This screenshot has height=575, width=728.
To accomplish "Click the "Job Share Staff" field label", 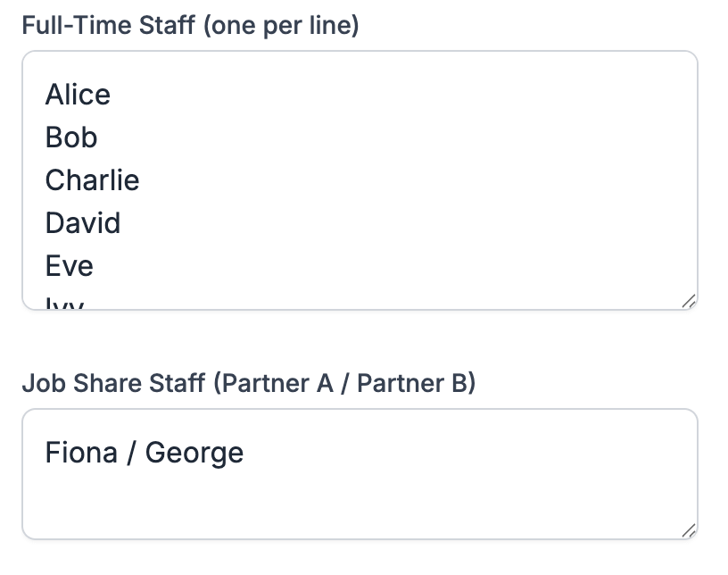I will tap(114, 383).
